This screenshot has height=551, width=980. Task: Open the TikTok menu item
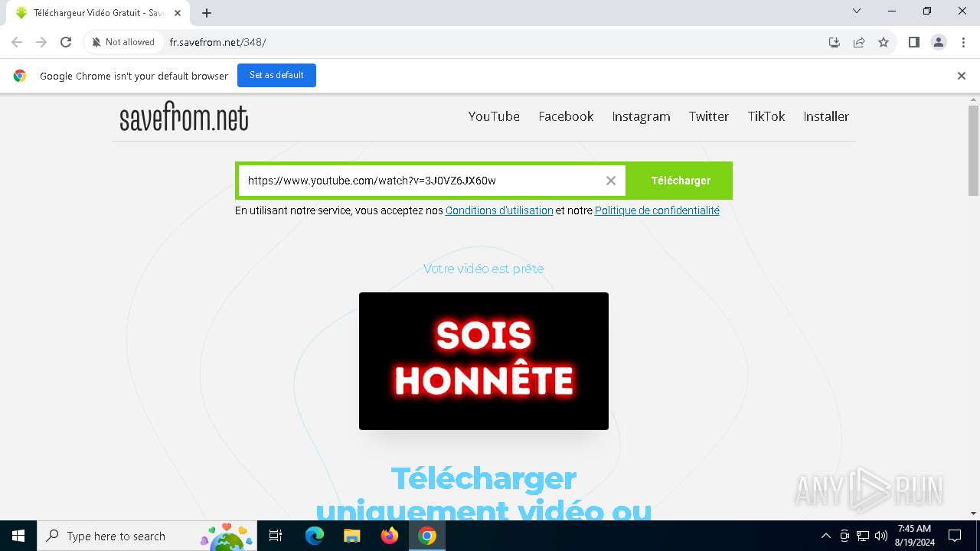click(x=766, y=116)
